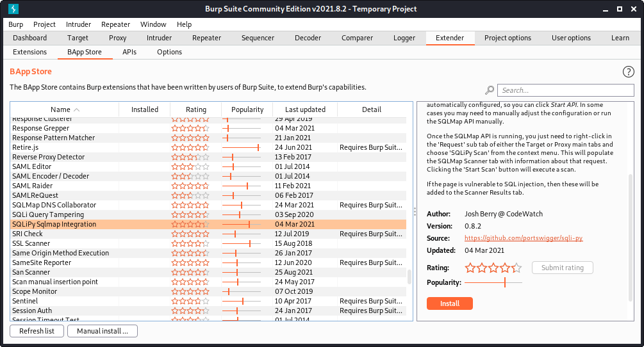Image resolution: width=644 pixels, height=347 pixels.
Task: Select Reverse Proxy Detector in list
Action: point(208,157)
